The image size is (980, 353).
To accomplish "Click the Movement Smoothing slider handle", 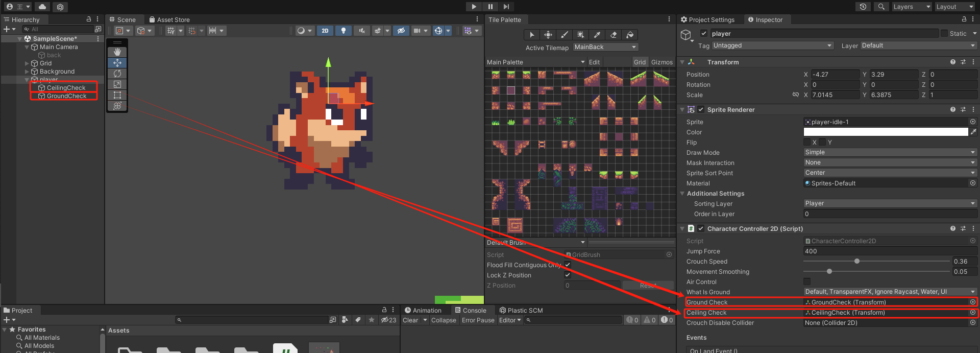I will [829, 271].
